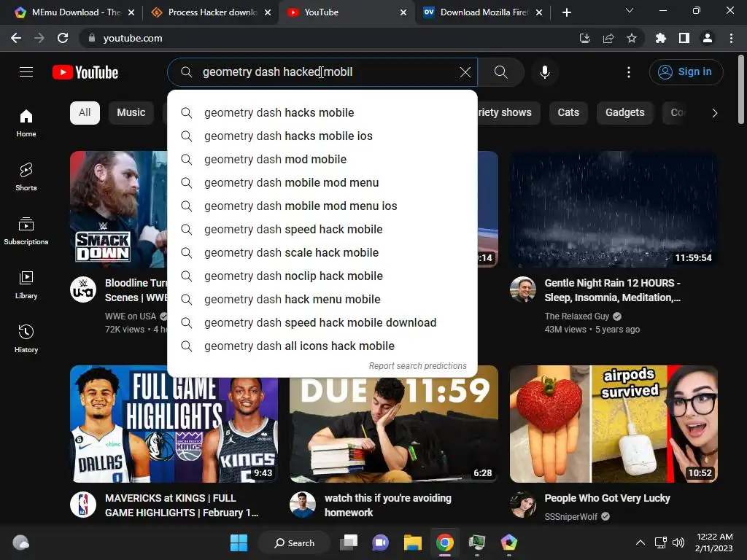The height and width of the screenshot is (560, 747).
Task: Toggle Chrome side panel icon
Action: 684,38
